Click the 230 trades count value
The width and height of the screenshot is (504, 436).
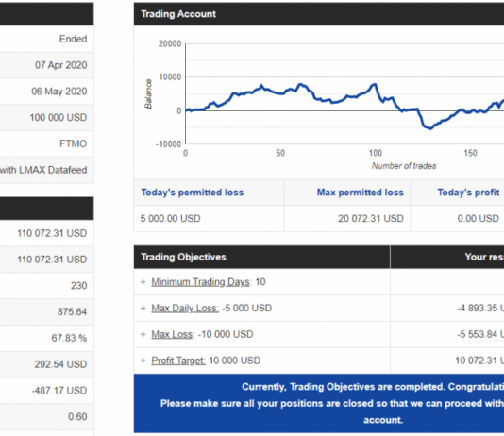[79, 286]
